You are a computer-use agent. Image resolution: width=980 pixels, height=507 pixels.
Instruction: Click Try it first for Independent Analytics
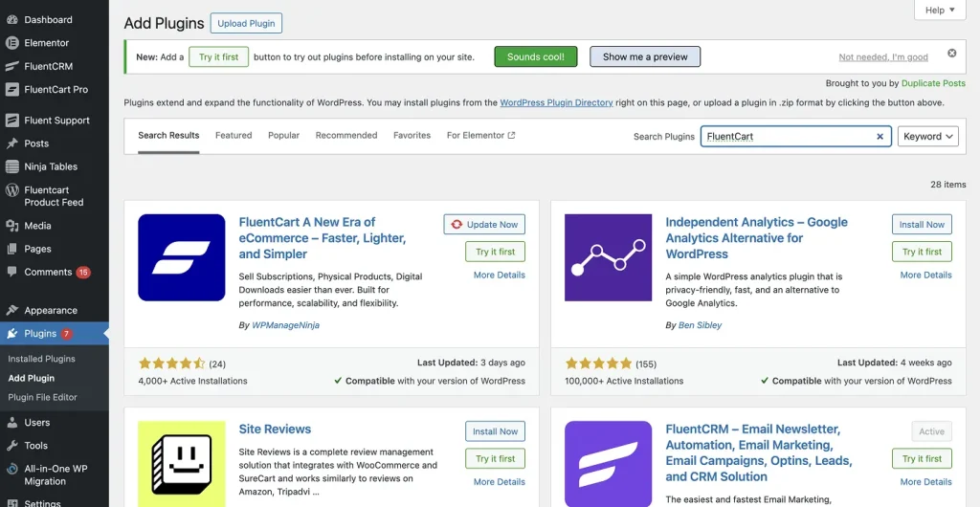point(922,252)
